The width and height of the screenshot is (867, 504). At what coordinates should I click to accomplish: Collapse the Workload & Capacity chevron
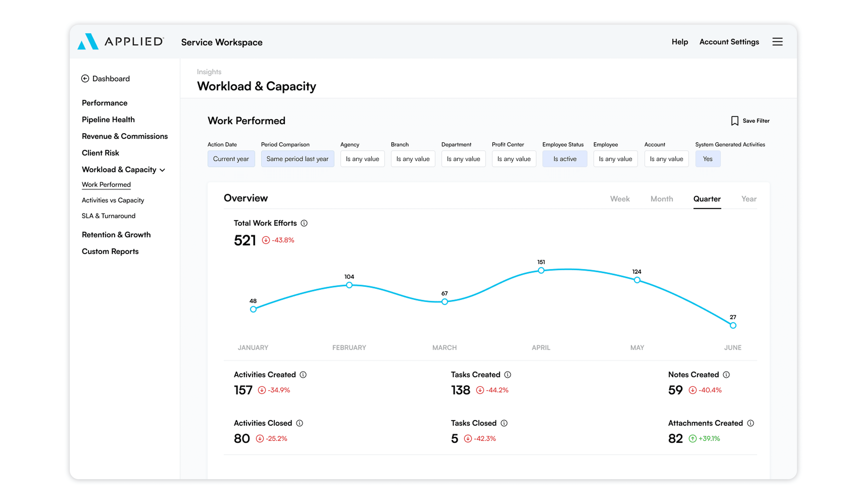coord(162,170)
